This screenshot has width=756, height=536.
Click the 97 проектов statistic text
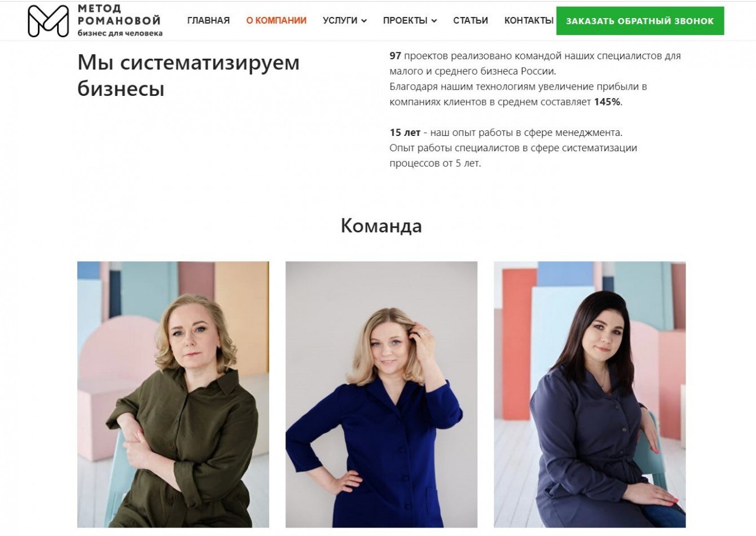(416, 56)
